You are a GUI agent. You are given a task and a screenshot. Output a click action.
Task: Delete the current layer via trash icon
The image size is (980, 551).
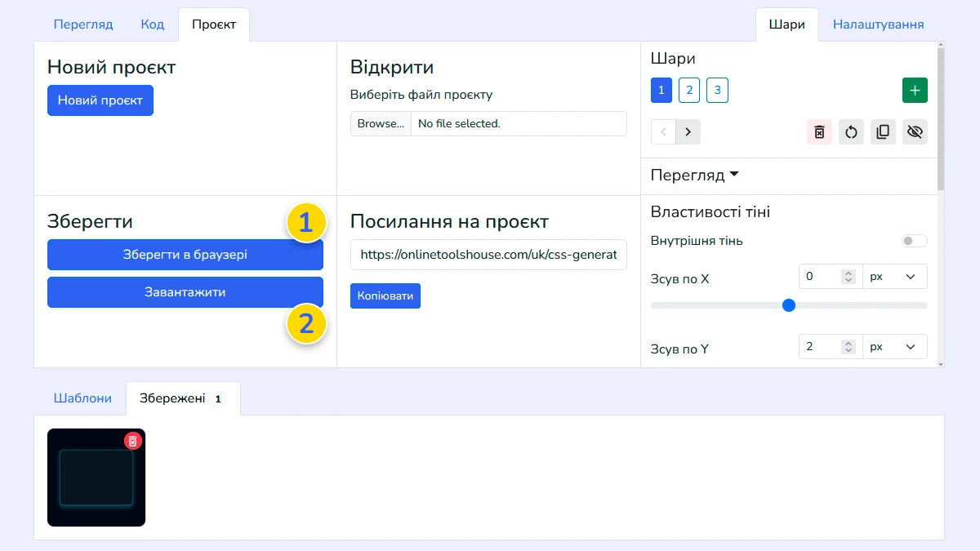coord(819,131)
